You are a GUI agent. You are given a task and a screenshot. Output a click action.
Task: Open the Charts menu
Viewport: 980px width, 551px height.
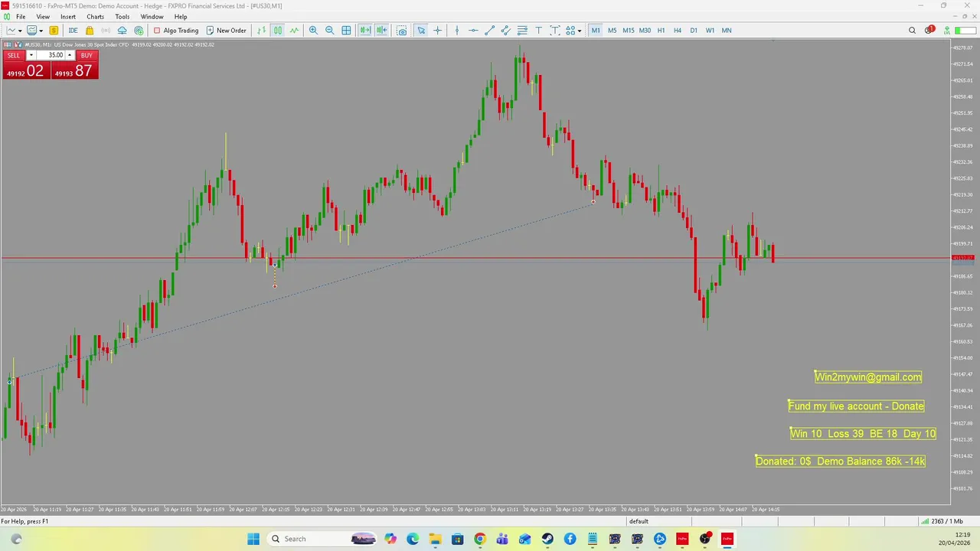coord(96,17)
